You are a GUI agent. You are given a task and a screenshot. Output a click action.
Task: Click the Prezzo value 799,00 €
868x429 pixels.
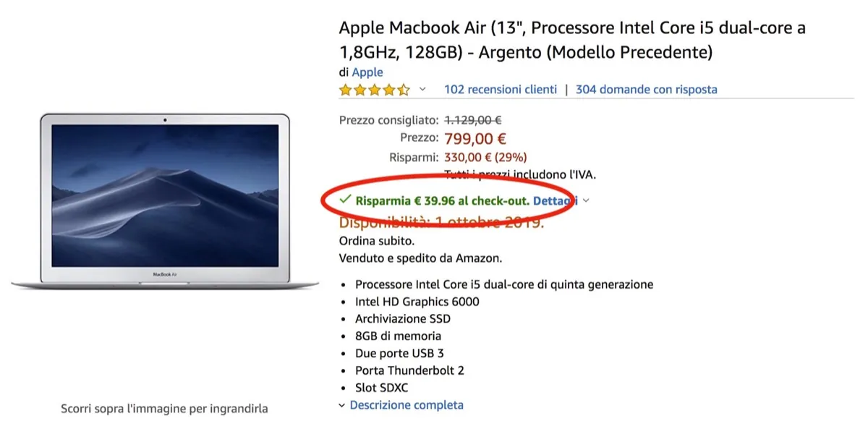coord(475,138)
